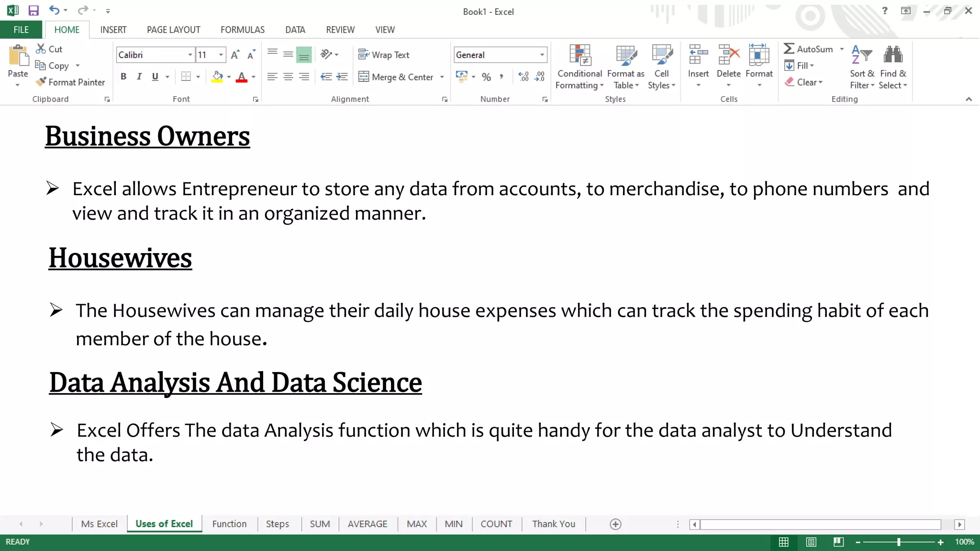Open the Fill button menu
The height and width of the screenshot is (551, 980).
[x=799, y=66]
